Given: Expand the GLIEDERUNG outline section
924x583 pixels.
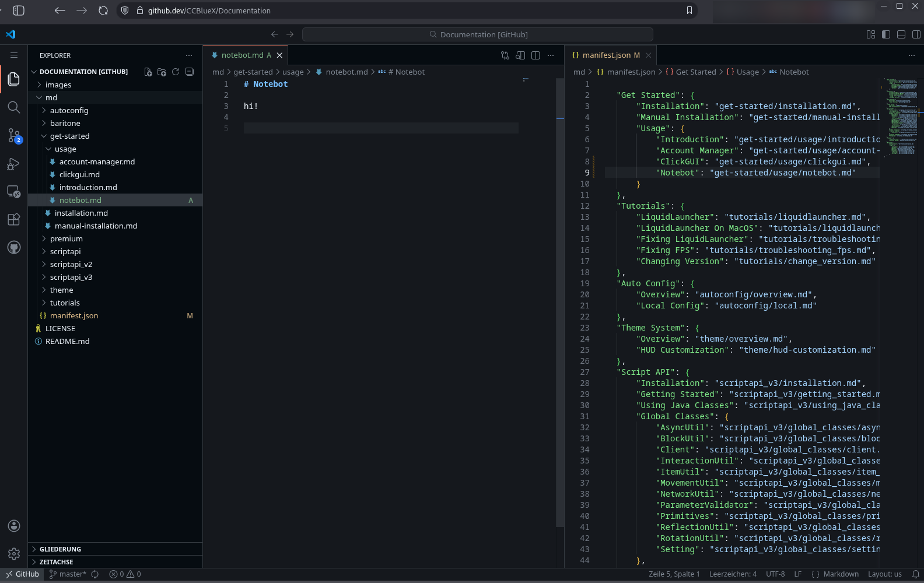Looking at the screenshot, I should click(x=60, y=549).
